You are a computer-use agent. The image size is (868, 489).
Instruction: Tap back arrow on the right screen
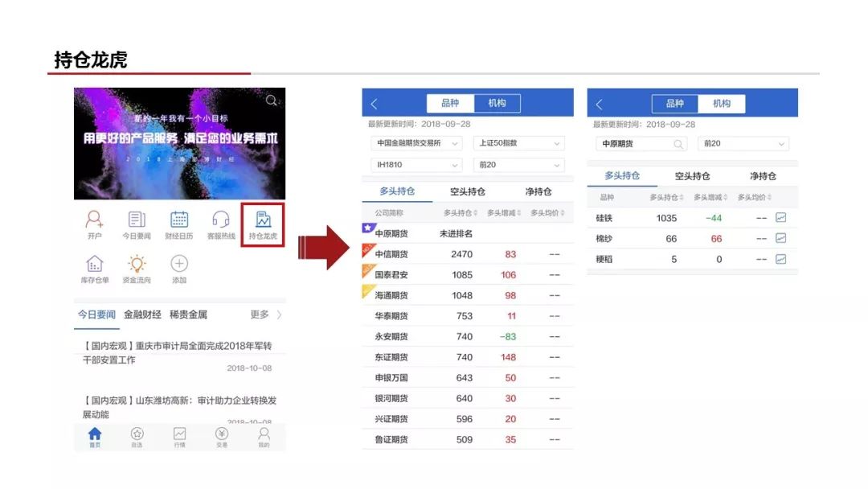[599, 104]
